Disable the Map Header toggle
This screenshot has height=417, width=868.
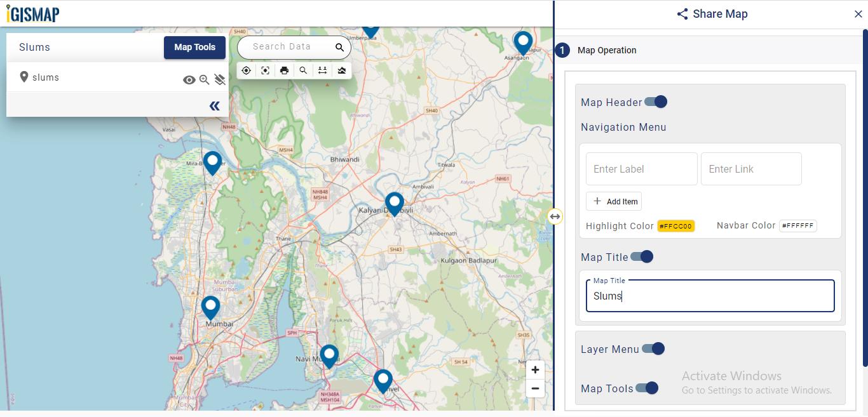(x=656, y=102)
